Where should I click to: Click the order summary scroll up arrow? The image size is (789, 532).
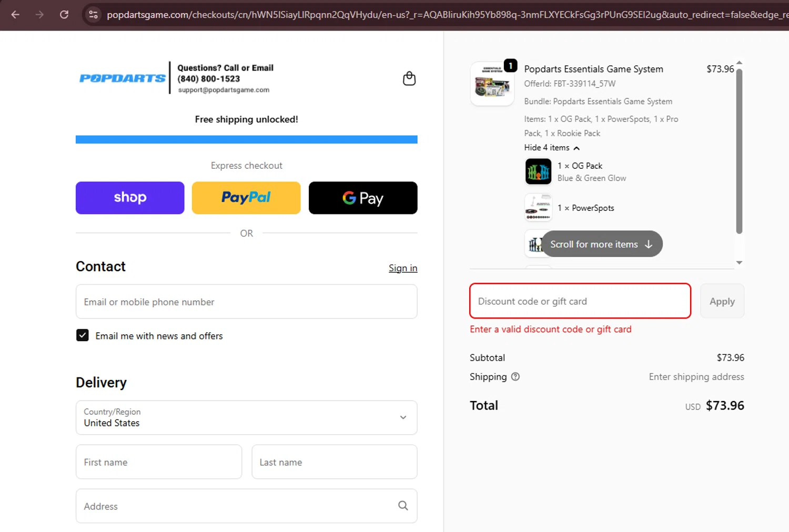click(739, 63)
